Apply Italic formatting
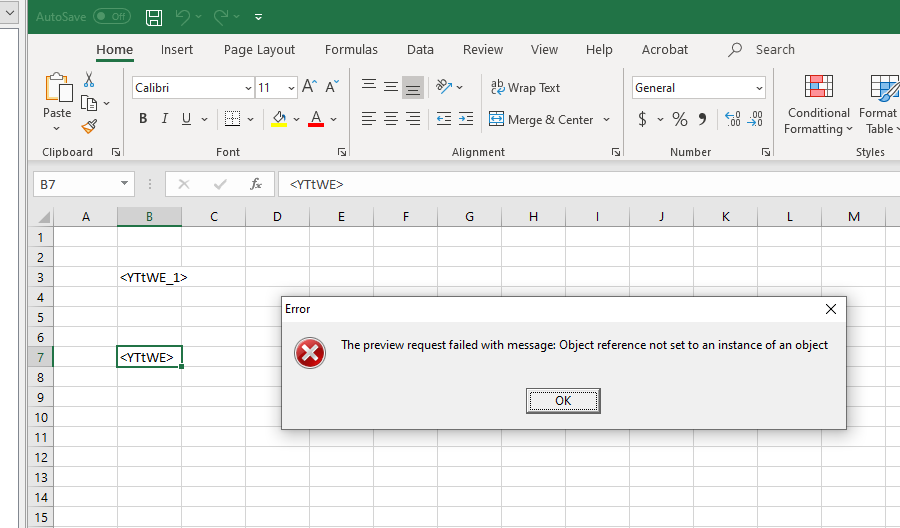This screenshot has height=528, width=900. pyautogui.click(x=165, y=119)
